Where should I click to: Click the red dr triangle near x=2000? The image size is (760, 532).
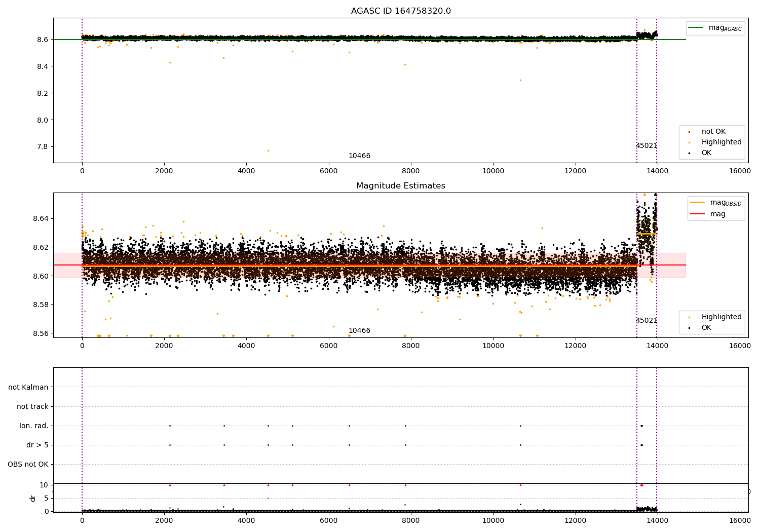tap(170, 485)
